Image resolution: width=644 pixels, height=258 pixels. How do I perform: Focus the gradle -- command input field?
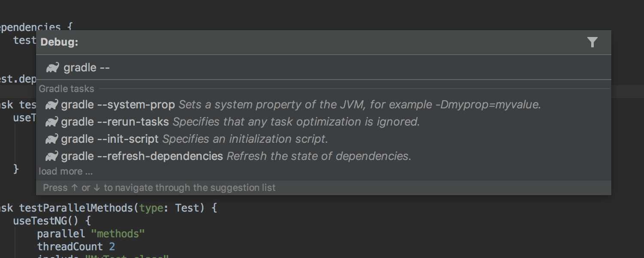324,68
